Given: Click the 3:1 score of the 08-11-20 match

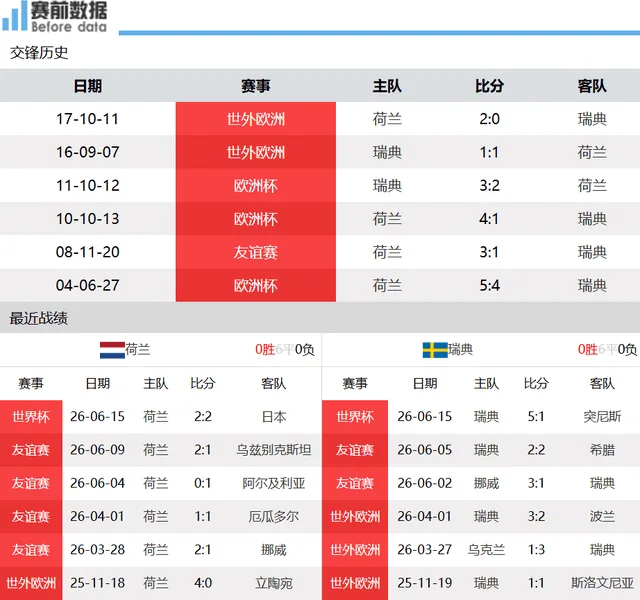Looking at the screenshot, I should pyautogui.click(x=489, y=252).
